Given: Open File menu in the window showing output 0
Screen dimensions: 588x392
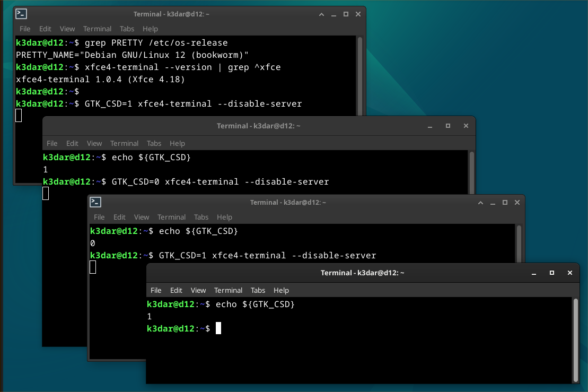Looking at the screenshot, I should (99, 217).
